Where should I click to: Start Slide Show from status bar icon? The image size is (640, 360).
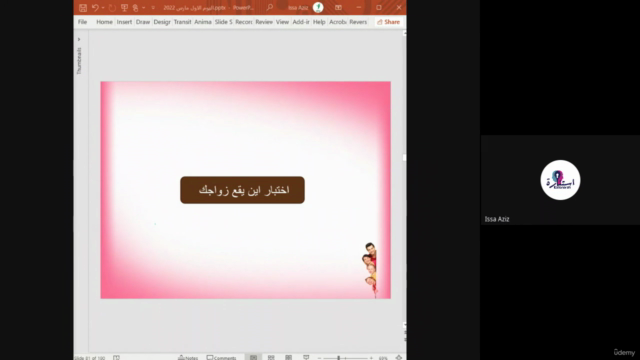click(306, 357)
